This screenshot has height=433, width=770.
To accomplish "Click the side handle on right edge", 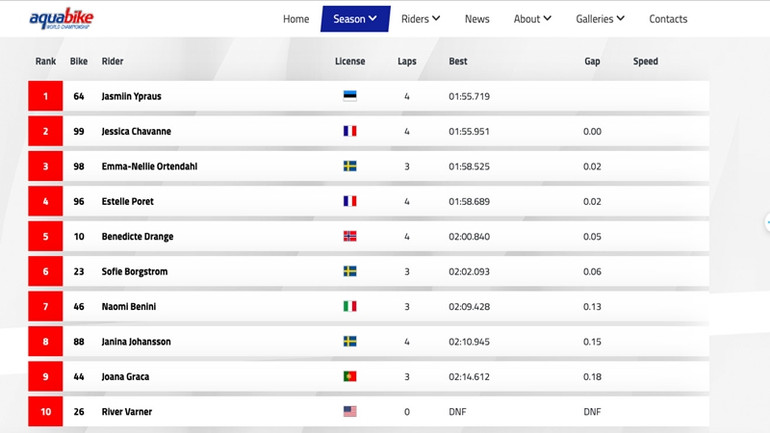I will pos(766,222).
